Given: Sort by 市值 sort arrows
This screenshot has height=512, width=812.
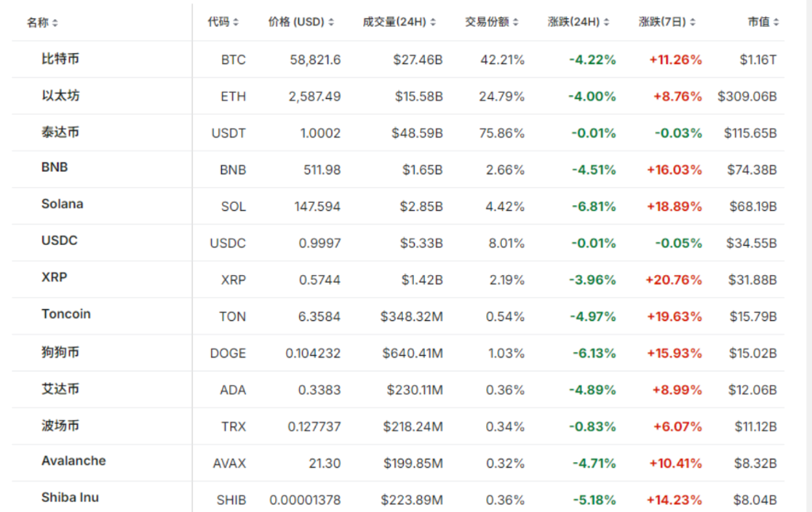Looking at the screenshot, I should pyautogui.click(x=776, y=22).
